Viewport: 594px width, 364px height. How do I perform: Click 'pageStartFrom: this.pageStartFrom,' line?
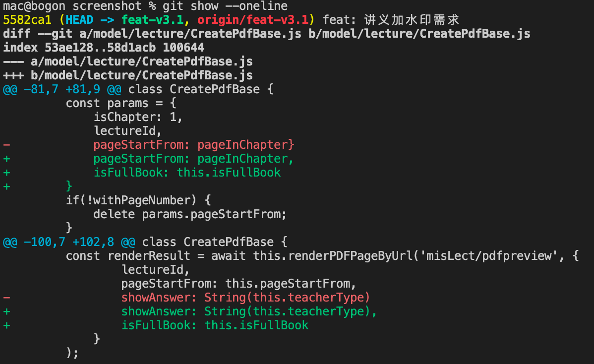coord(238,284)
